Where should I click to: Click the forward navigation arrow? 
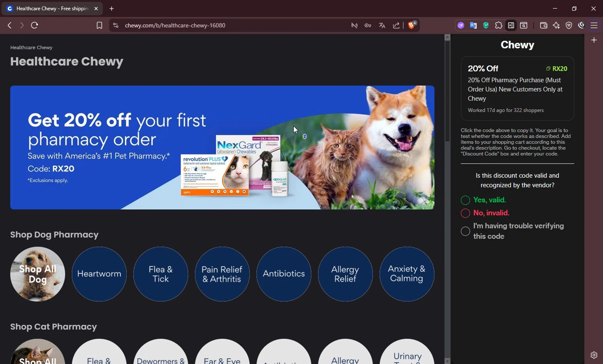pyautogui.click(x=22, y=25)
